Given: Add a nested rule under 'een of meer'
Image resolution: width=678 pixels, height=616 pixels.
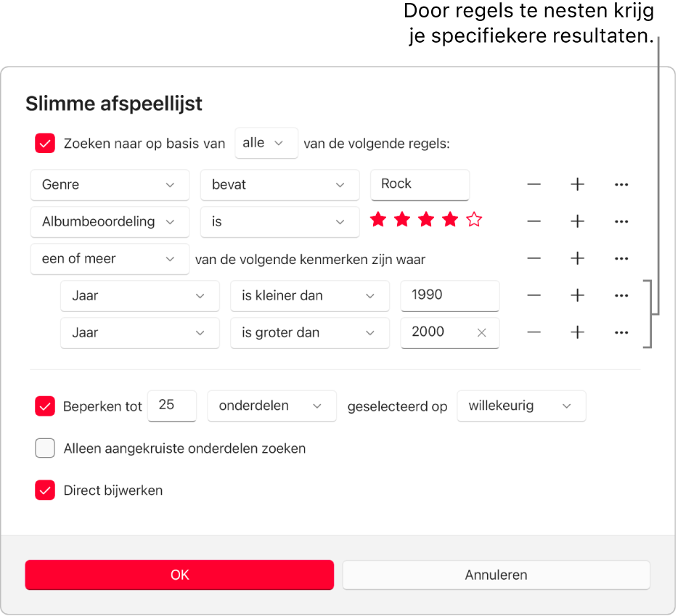Looking at the screenshot, I should click(577, 259).
